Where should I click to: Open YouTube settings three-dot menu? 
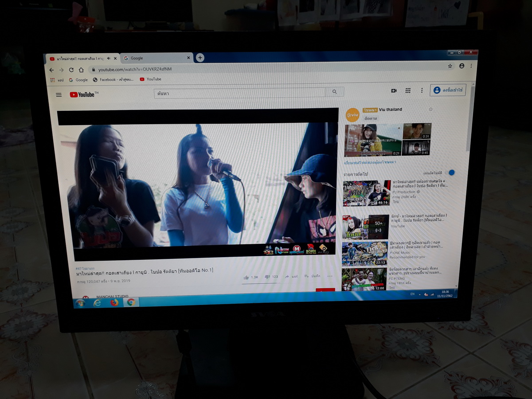click(422, 90)
